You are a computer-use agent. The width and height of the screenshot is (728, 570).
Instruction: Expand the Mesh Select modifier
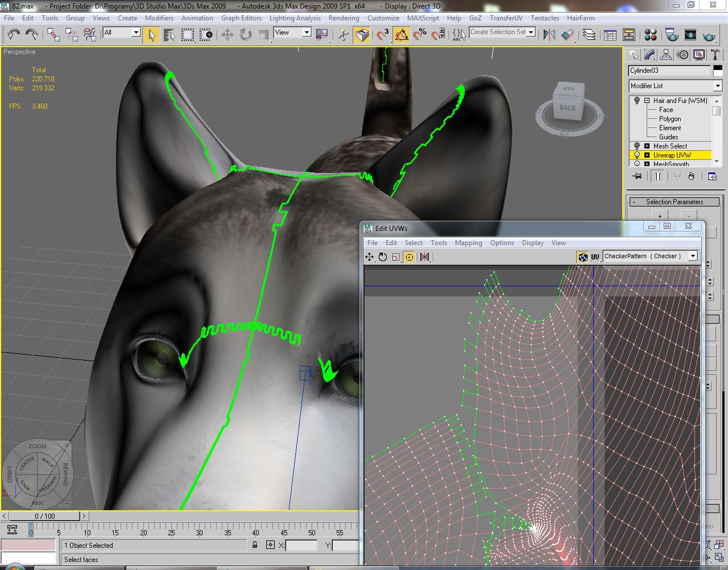(x=647, y=146)
